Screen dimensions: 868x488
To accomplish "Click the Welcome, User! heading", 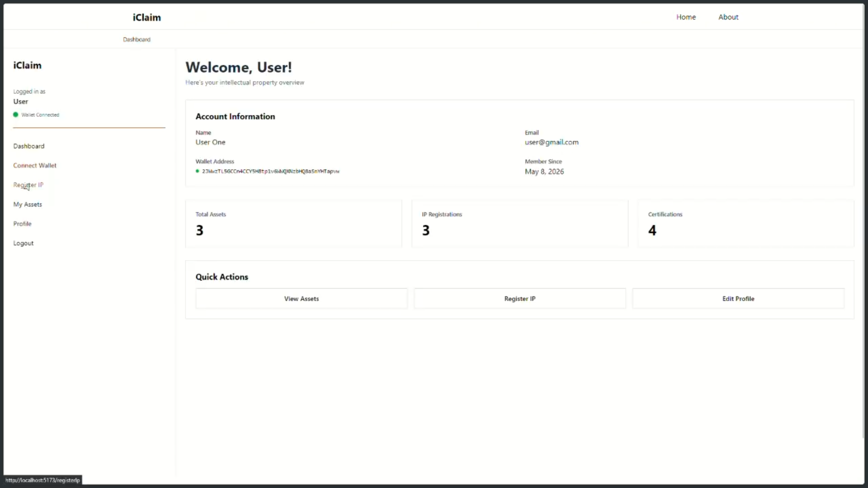I will pos(239,67).
